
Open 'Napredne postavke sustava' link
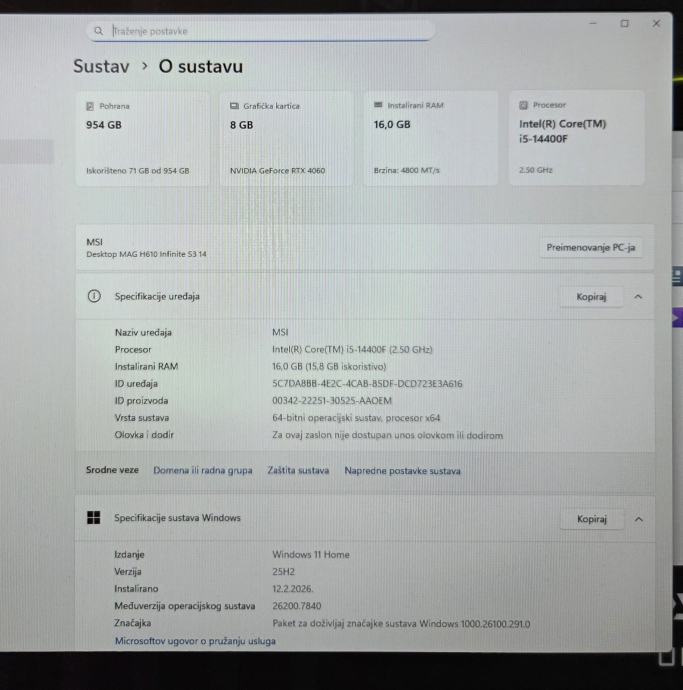(x=402, y=471)
